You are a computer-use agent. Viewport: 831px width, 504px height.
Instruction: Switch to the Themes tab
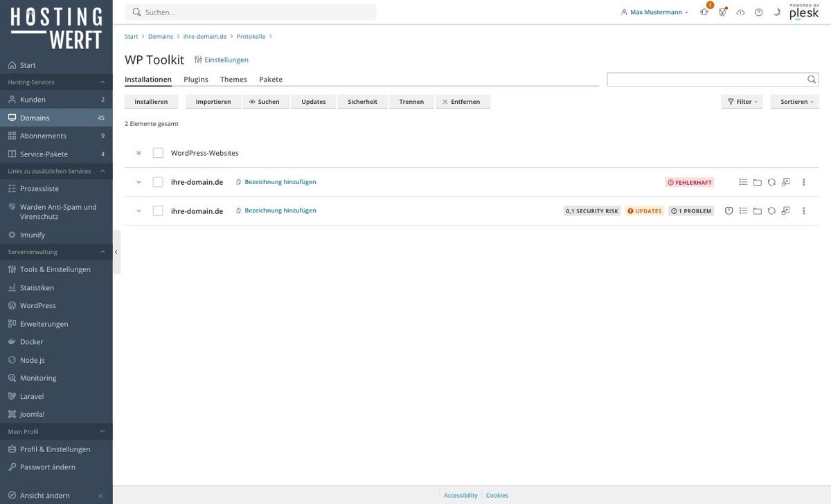coord(233,80)
